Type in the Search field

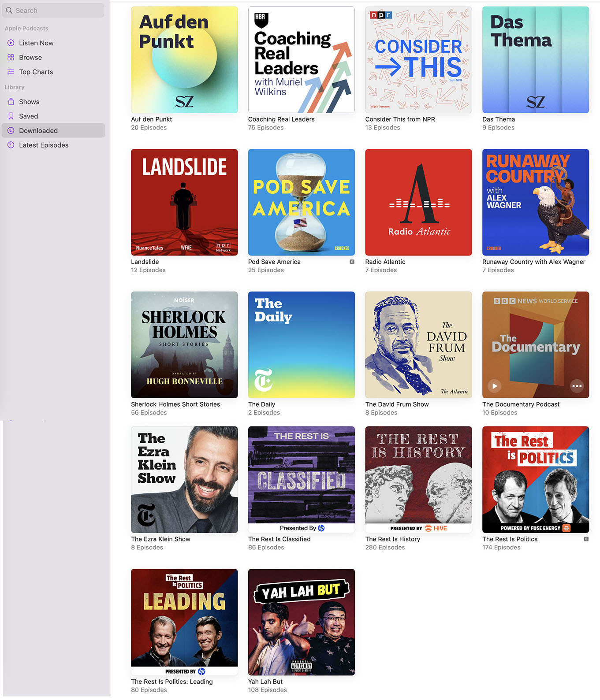57,11
